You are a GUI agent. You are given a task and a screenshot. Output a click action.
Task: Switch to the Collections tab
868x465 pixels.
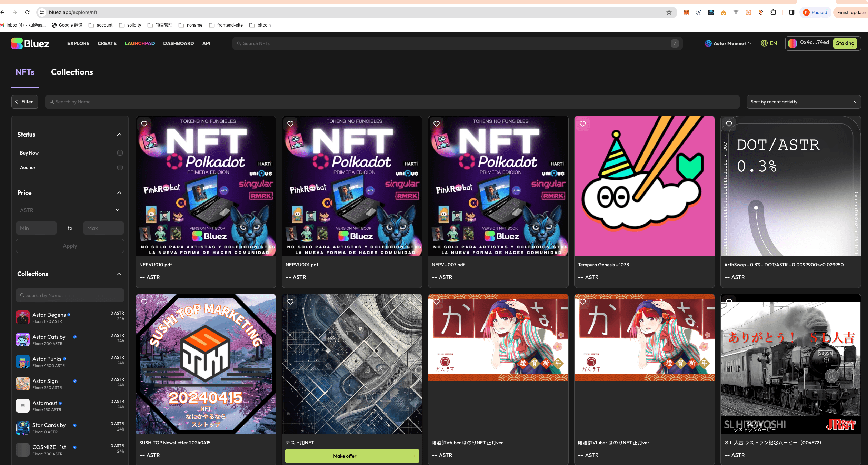72,72
